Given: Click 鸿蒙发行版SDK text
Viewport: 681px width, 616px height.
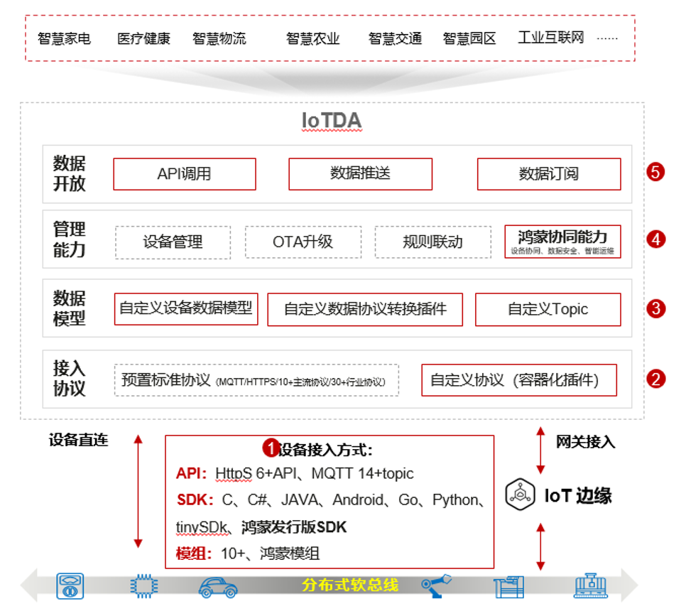Looking at the screenshot, I should (294, 527).
